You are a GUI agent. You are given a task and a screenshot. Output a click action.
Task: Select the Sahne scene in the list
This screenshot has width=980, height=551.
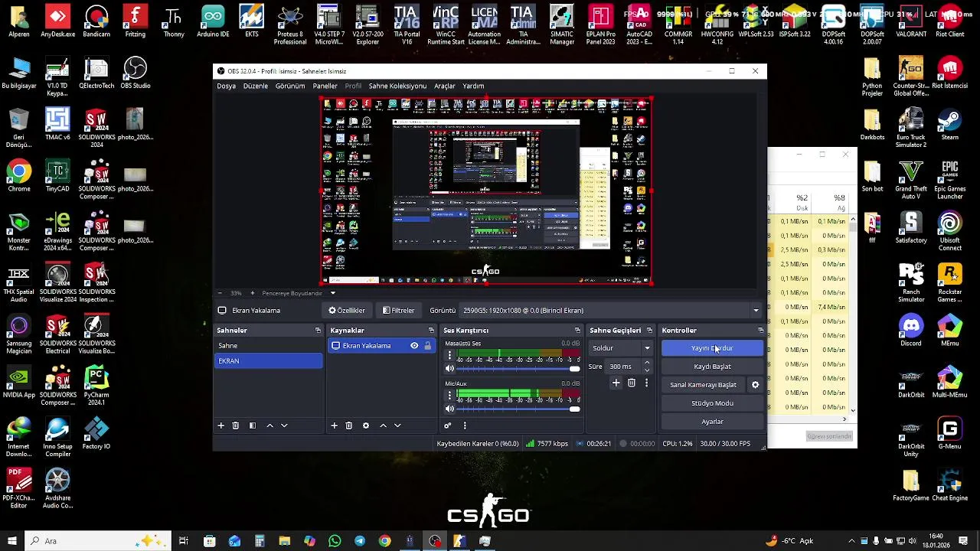269,346
